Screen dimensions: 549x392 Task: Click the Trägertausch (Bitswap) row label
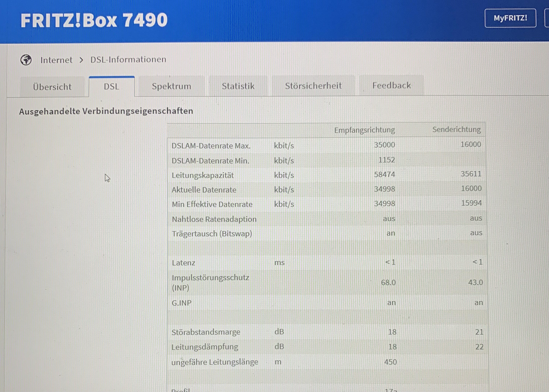tap(212, 234)
